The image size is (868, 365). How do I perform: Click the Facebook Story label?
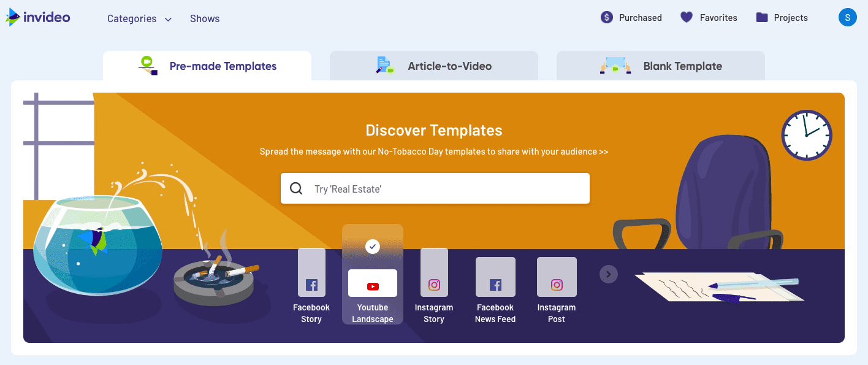click(x=311, y=313)
